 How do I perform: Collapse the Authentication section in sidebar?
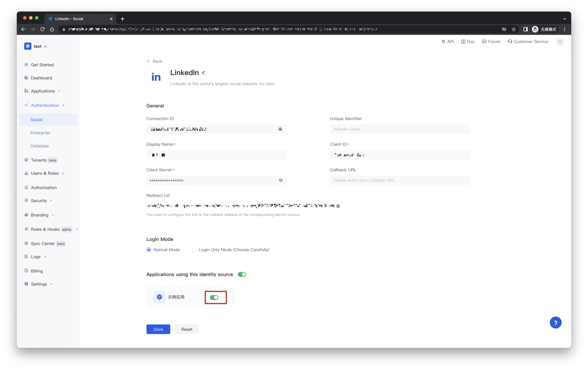pos(45,105)
